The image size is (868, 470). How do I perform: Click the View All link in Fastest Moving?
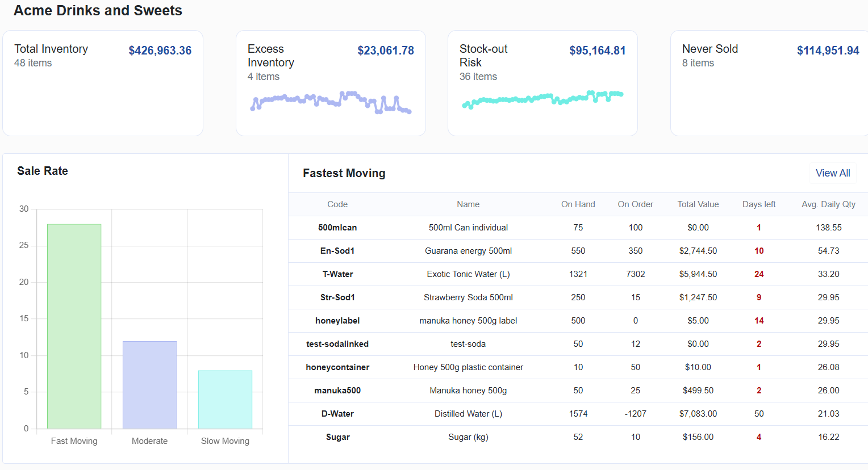[x=833, y=173]
